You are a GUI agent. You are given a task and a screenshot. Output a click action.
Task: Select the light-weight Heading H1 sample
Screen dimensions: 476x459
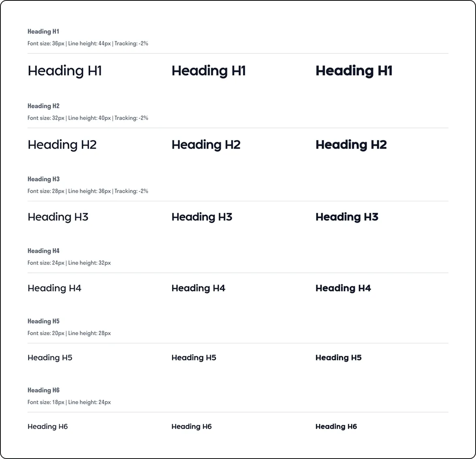pyautogui.click(x=65, y=71)
